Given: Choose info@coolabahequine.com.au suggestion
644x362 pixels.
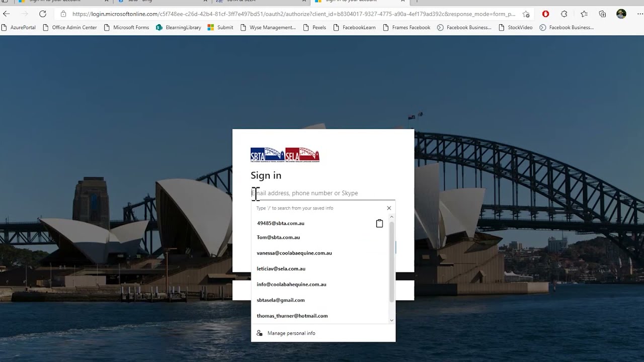Looking at the screenshot, I should click(x=291, y=284).
